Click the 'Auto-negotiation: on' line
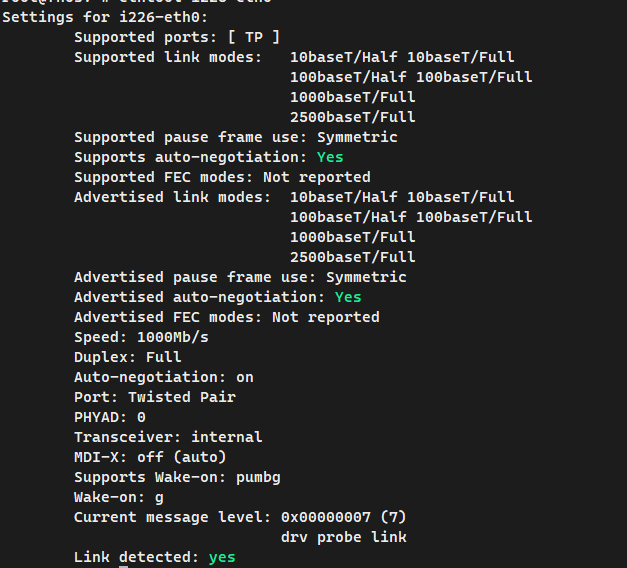The height and width of the screenshot is (568, 627). (164, 377)
